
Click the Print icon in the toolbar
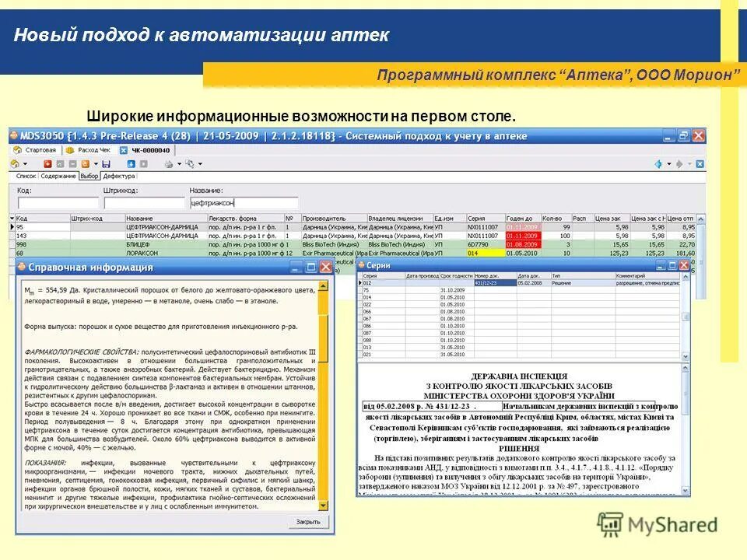coord(168,165)
